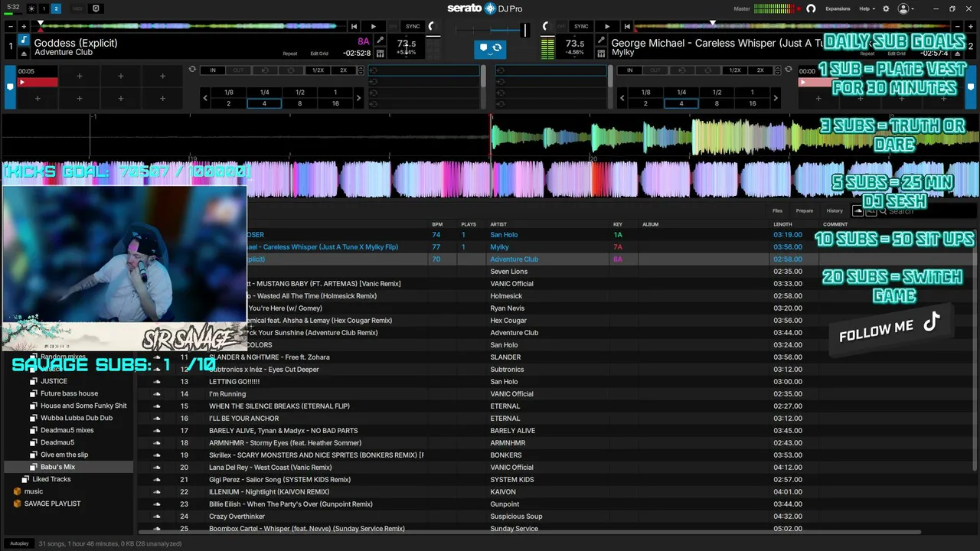Play the Goddess track on deck 1

(x=373, y=27)
